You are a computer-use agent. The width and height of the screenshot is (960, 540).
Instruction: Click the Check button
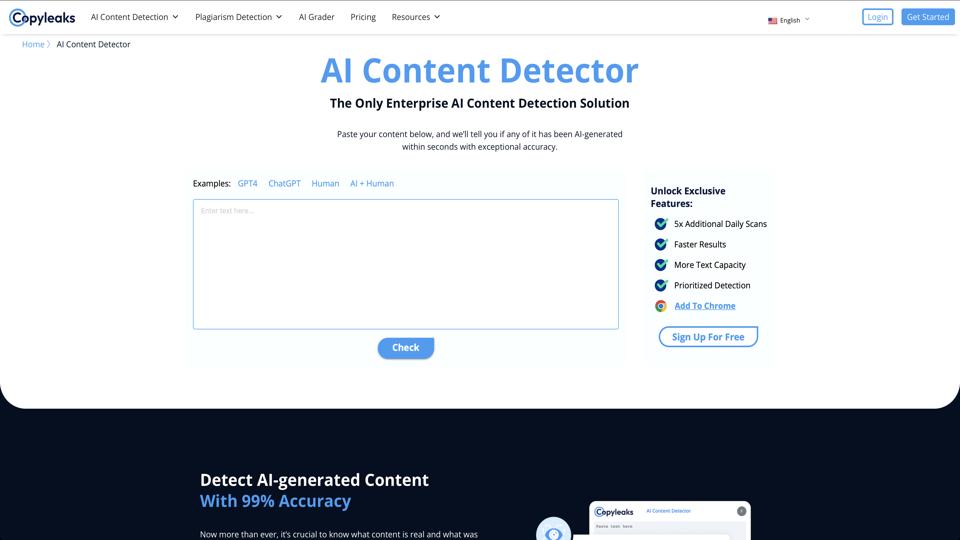click(x=406, y=348)
